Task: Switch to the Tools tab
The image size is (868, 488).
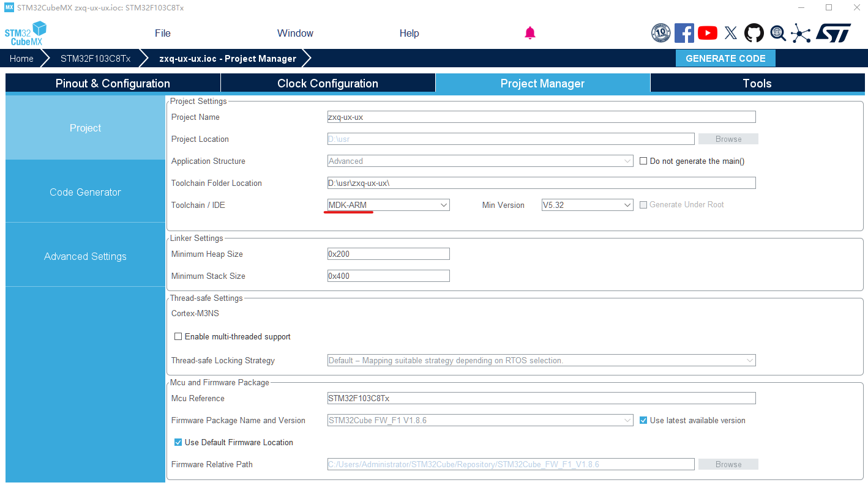Action: [758, 83]
